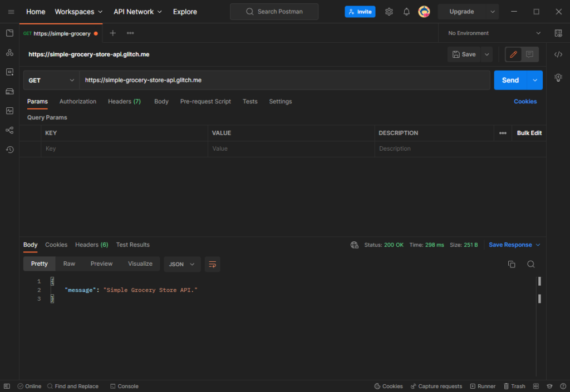The width and height of the screenshot is (570, 392).
Task: Open the JSON format dropdown
Action: pyautogui.click(x=182, y=264)
